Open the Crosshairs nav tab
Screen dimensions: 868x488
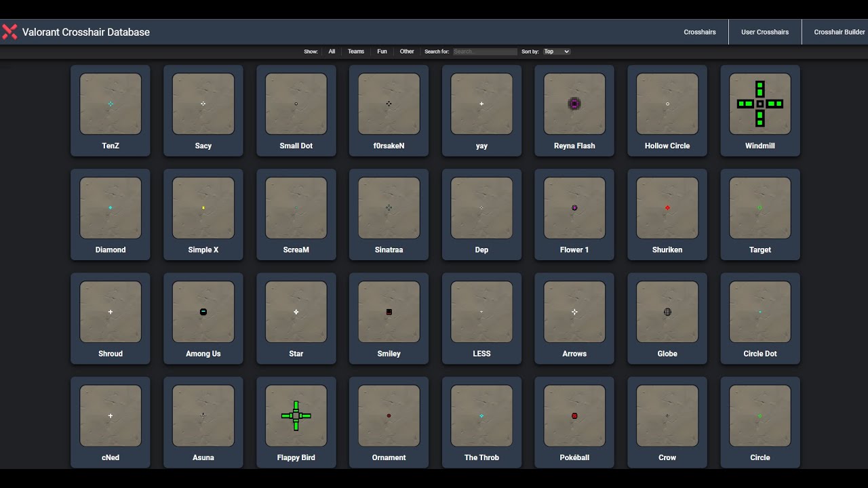click(x=700, y=32)
